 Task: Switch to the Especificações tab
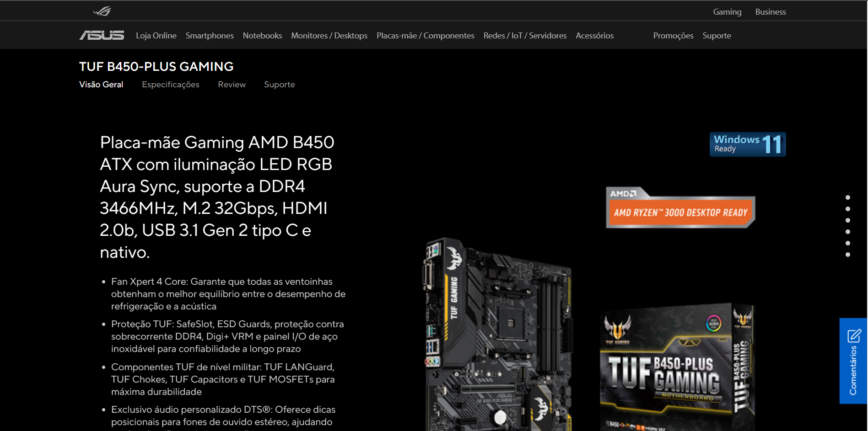[x=171, y=85]
